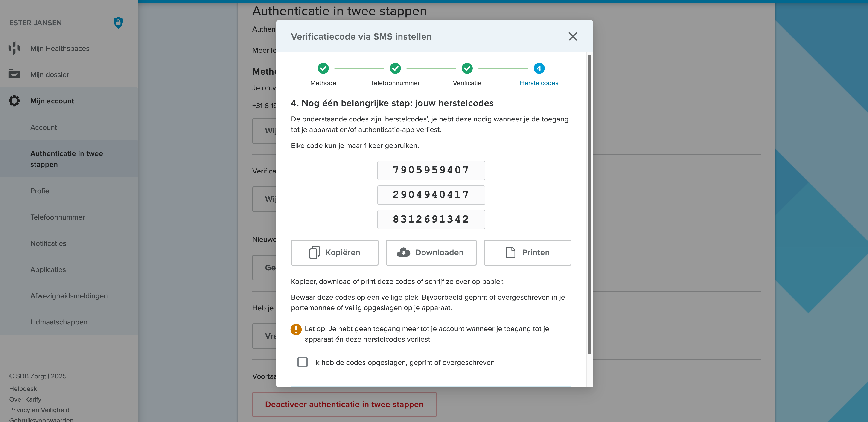Click step 4 Herstelcodes circle

pyautogui.click(x=539, y=68)
